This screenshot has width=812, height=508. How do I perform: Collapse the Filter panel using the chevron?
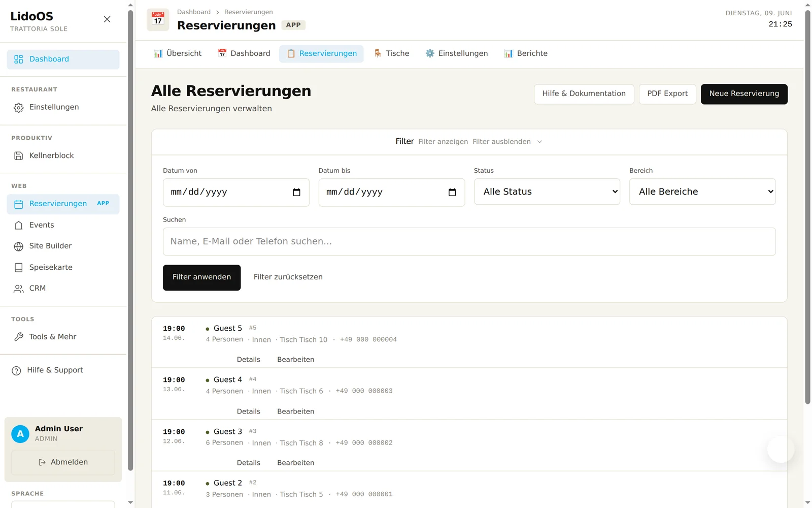(x=539, y=142)
